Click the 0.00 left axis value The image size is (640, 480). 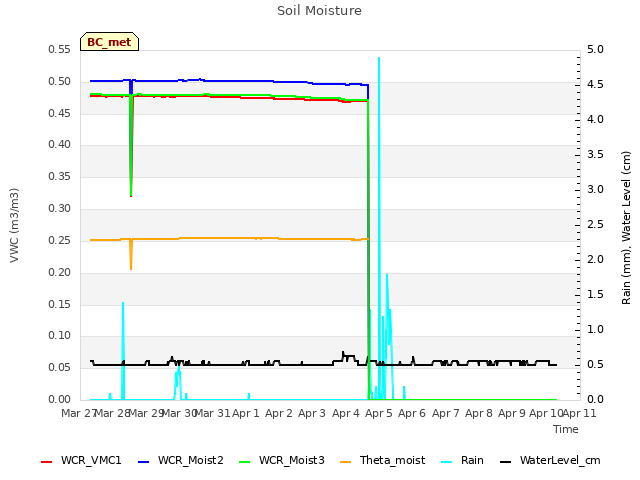click(60, 399)
